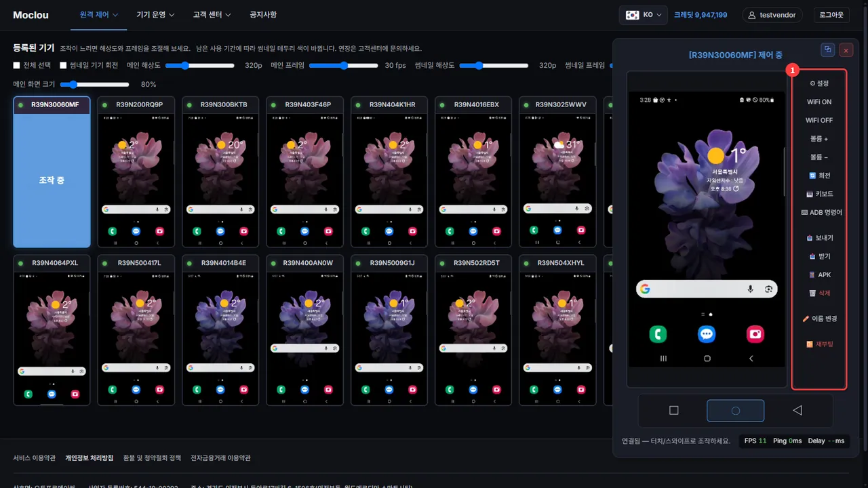Adjust the 메인 해상도 resolution slider
This screenshot has width=868, height=488.
tap(200, 66)
